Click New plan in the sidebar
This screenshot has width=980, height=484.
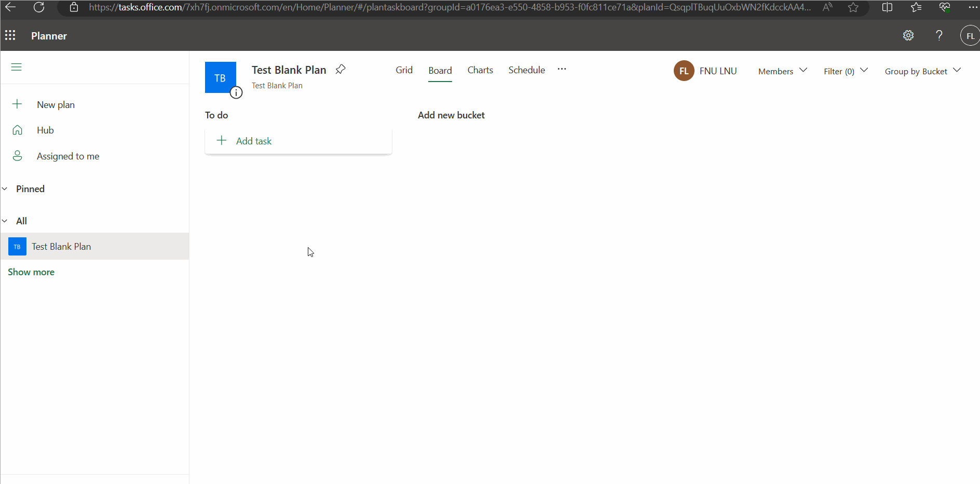pos(56,105)
